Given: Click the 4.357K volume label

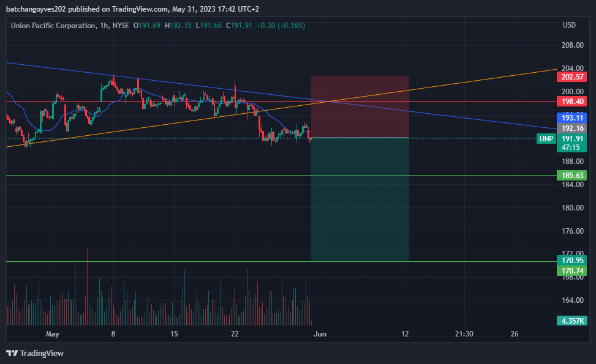Looking at the screenshot, I should [x=571, y=321].
